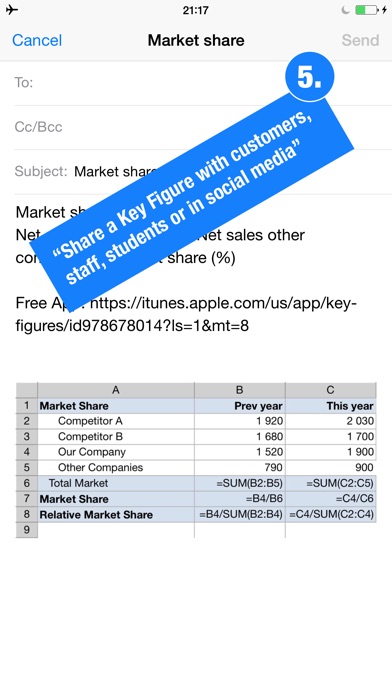The image size is (392, 696).
Task: Tap the =C4/C6 formula cell
Action: [x=330, y=498]
